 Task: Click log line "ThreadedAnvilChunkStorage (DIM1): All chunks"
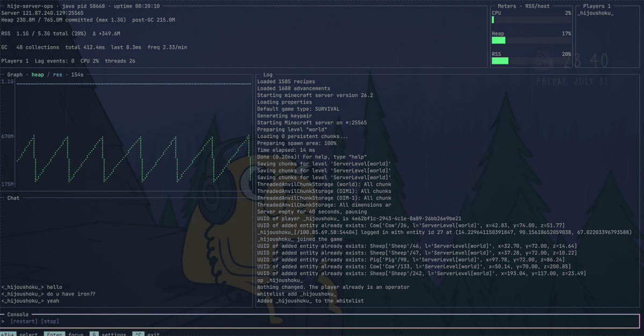[x=324, y=191]
